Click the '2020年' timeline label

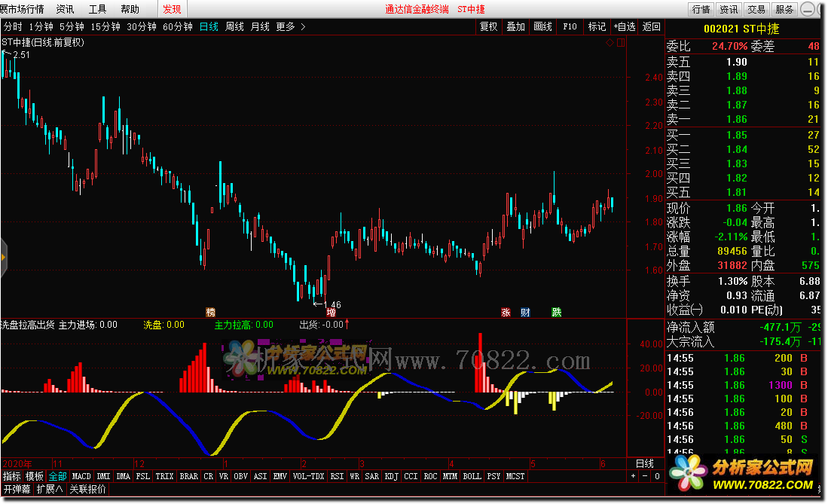[17, 464]
